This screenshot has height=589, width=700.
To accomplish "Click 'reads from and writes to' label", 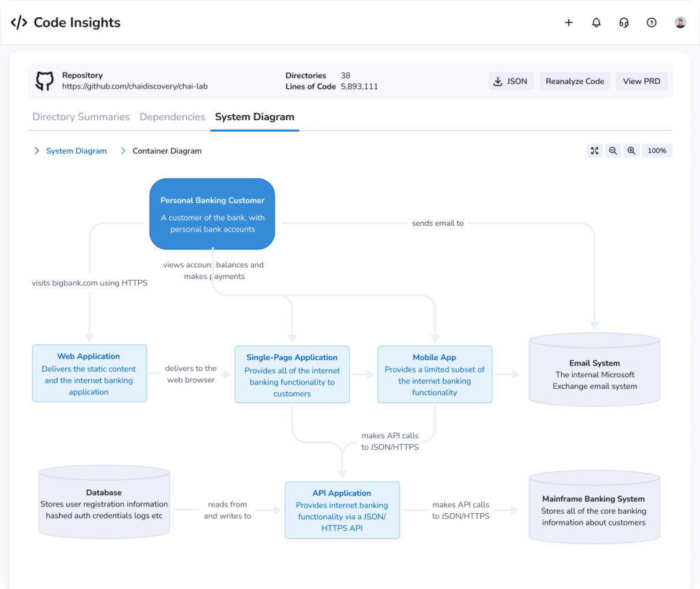I will click(227, 510).
